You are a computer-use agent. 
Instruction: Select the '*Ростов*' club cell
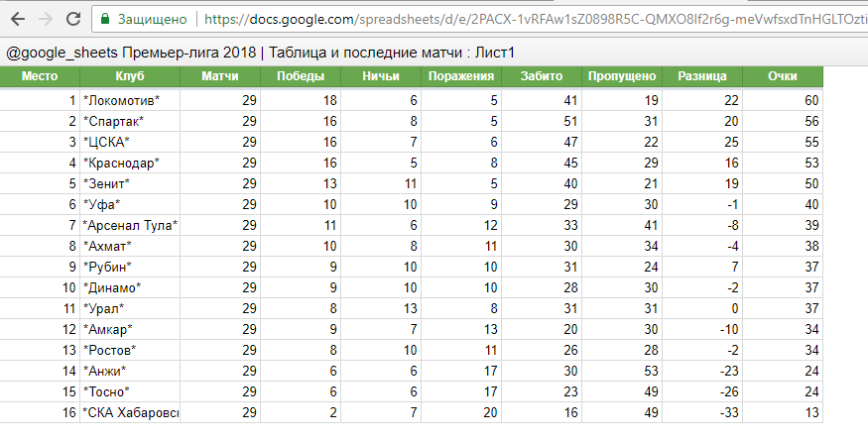[x=130, y=350]
